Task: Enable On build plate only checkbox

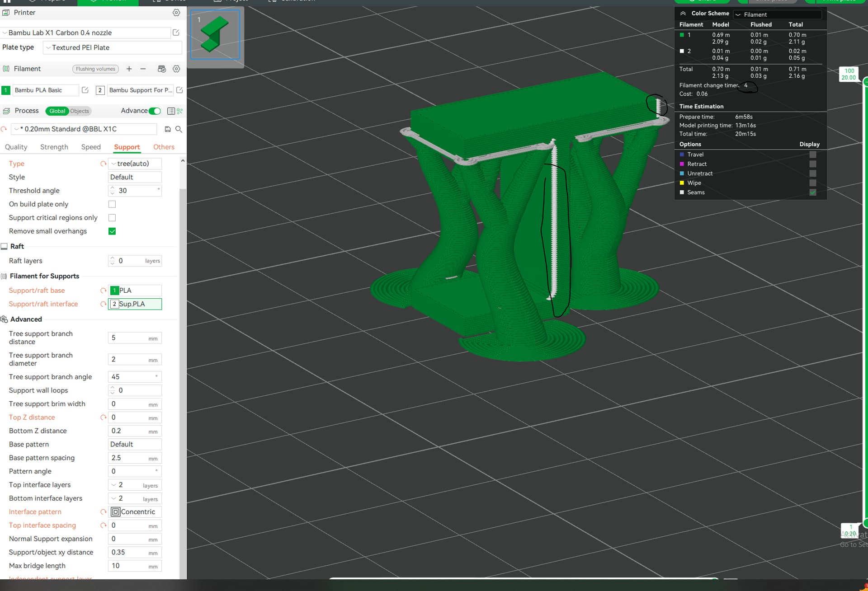Action: pyautogui.click(x=112, y=204)
